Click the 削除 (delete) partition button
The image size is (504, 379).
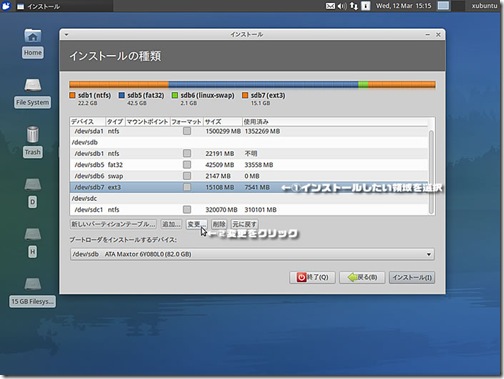(219, 224)
